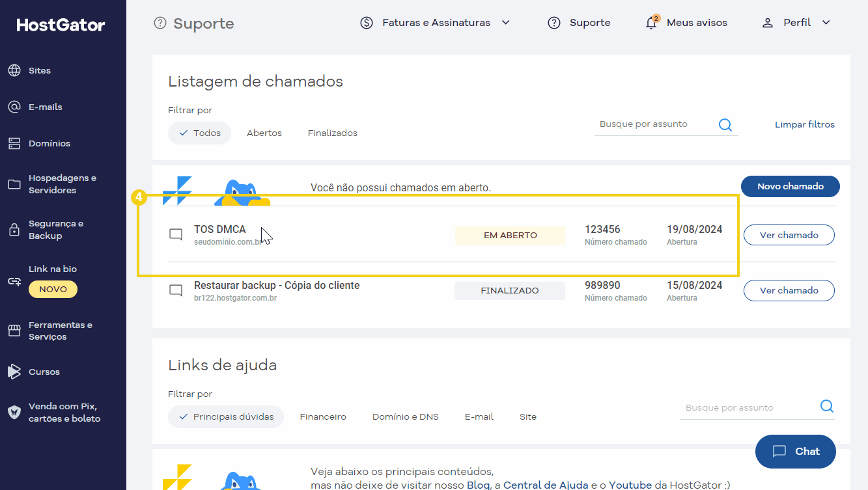Click the Hospedagens e Servidores folder icon

pyautogui.click(x=14, y=184)
